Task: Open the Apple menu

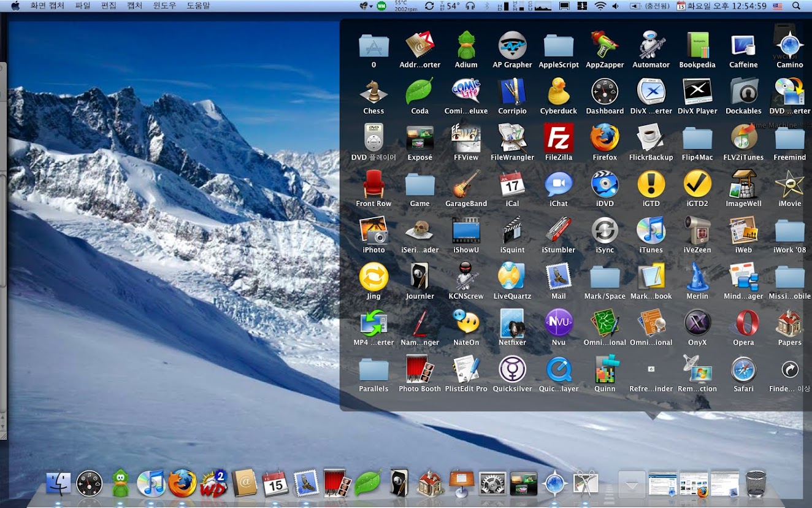Action: (15, 6)
